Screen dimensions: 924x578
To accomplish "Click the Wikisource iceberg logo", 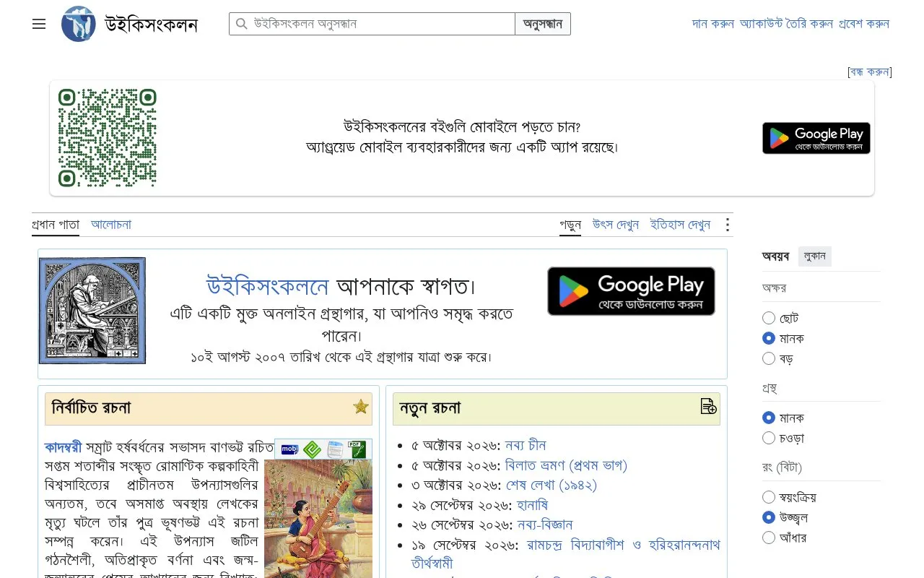I will (79, 24).
